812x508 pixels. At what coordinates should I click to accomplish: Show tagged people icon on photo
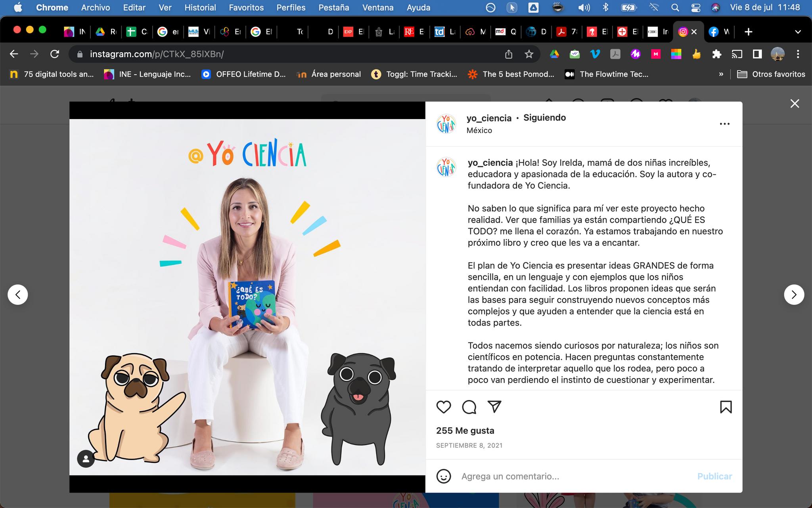86,459
